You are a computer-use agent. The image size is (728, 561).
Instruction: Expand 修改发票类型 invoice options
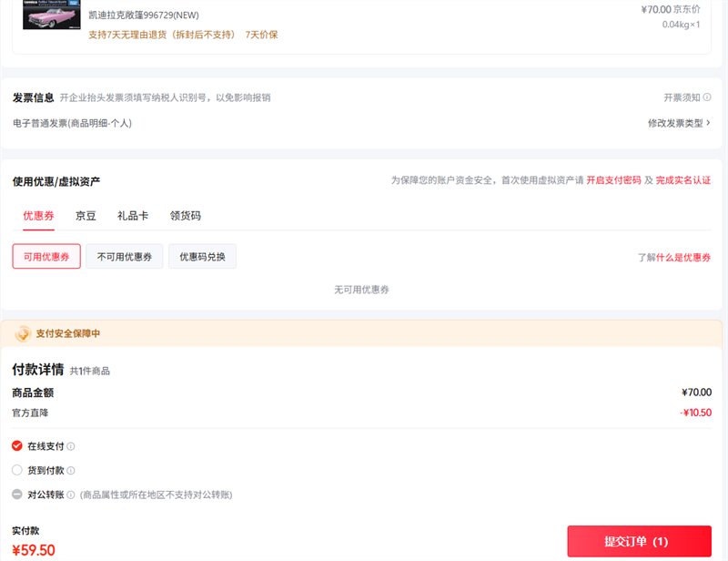679,123
